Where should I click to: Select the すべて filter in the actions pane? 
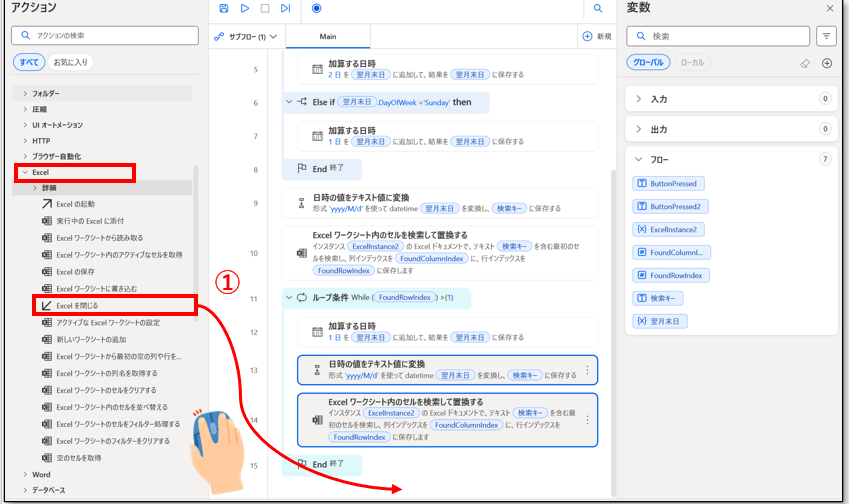tap(29, 63)
